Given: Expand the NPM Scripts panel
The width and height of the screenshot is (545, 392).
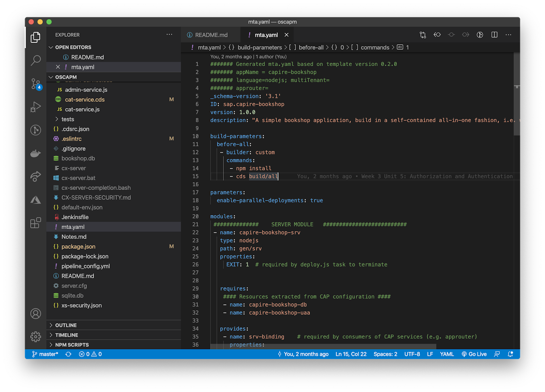Looking at the screenshot, I should pyautogui.click(x=72, y=345).
